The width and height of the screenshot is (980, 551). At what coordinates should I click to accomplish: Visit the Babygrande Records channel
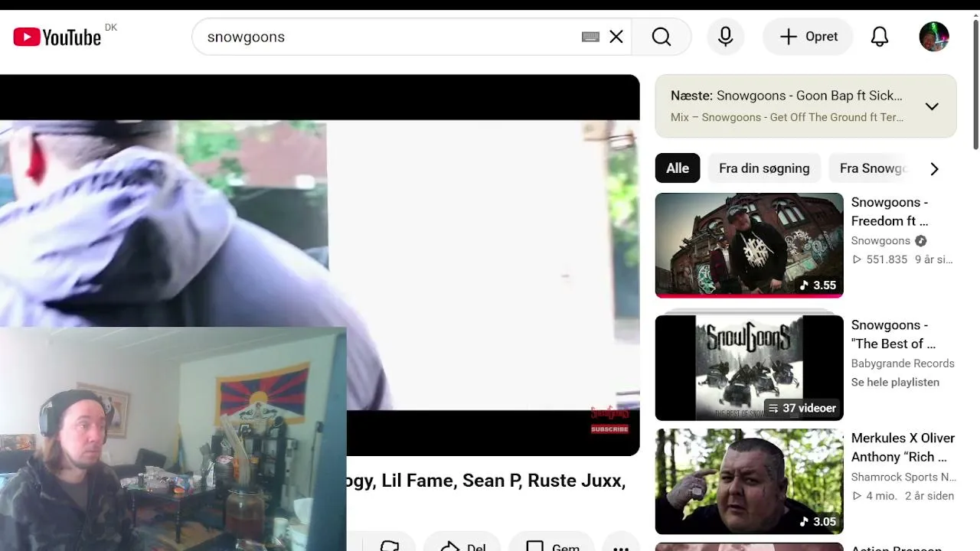coord(903,364)
